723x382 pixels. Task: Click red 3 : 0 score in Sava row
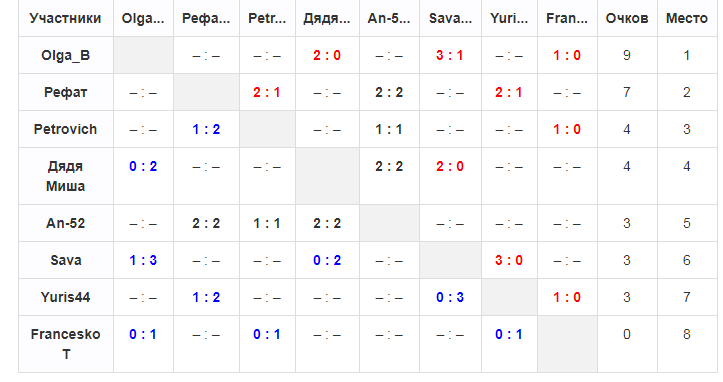tap(509, 260)
